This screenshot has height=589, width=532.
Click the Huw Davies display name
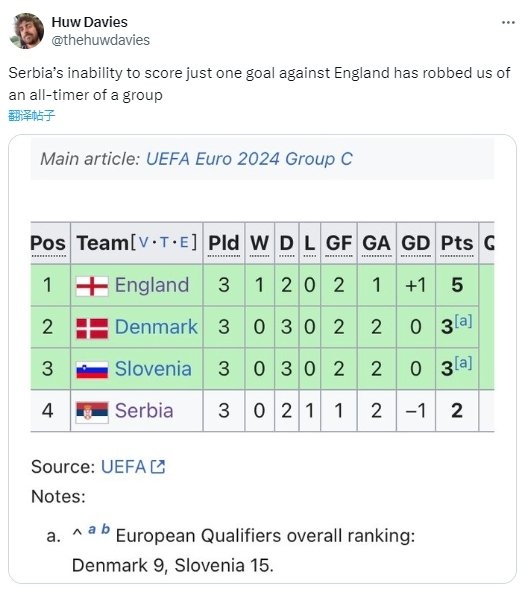pyautogui.click(x=89, y=22)
